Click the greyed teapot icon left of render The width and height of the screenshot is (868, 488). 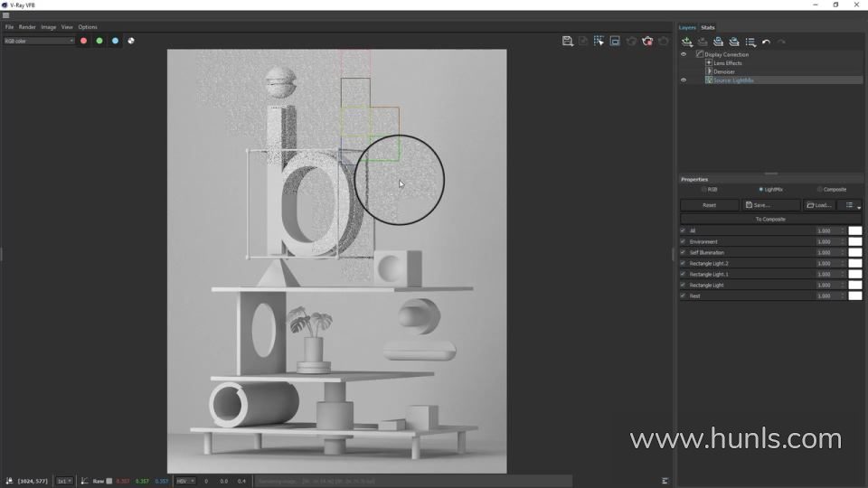(631, 41)
